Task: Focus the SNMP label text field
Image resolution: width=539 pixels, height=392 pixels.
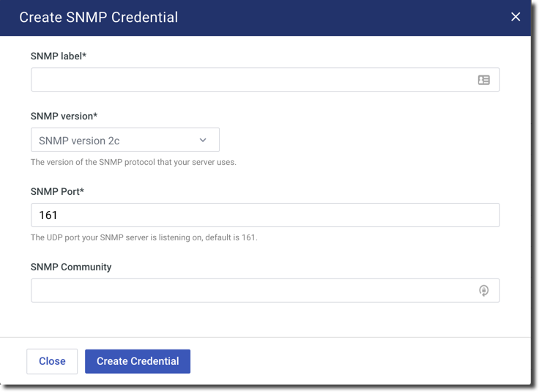Action: click(x=249, y=80)
